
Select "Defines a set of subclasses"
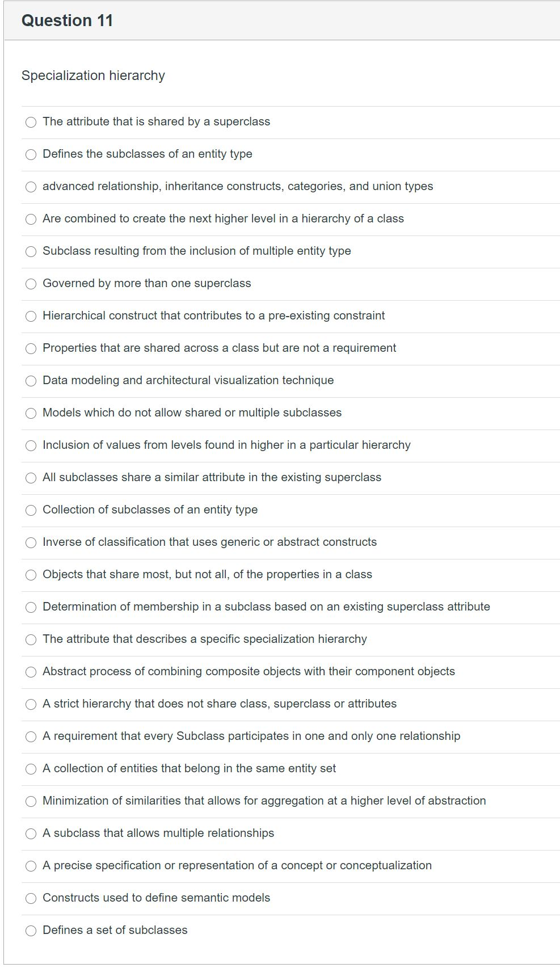30,931
